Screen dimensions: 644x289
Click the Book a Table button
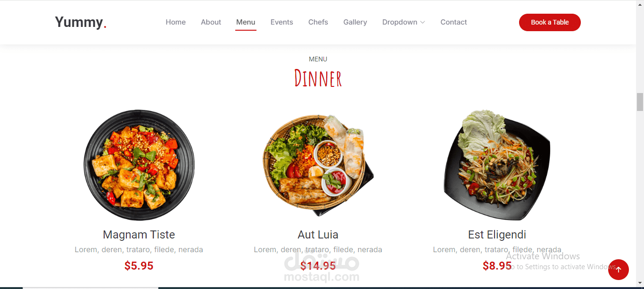coord(550,22)
